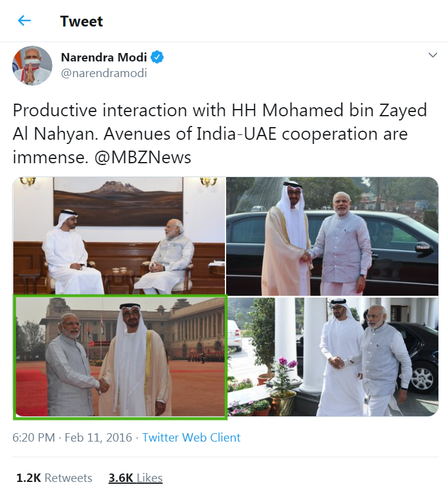Click the 6:20 PM Feb 11, 2016 timestamp

(x=72, y=437)
